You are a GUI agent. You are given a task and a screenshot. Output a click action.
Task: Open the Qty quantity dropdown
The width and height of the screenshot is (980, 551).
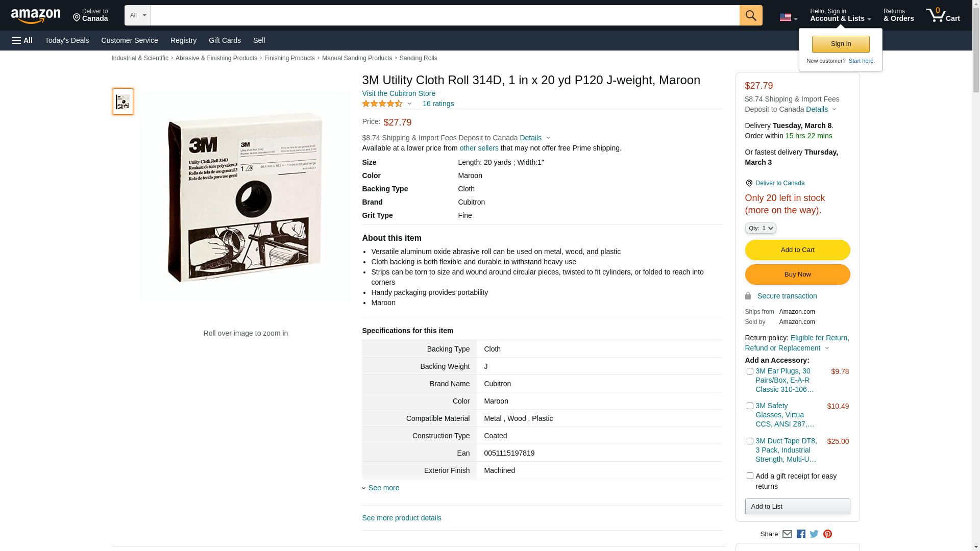coord(761,229)
